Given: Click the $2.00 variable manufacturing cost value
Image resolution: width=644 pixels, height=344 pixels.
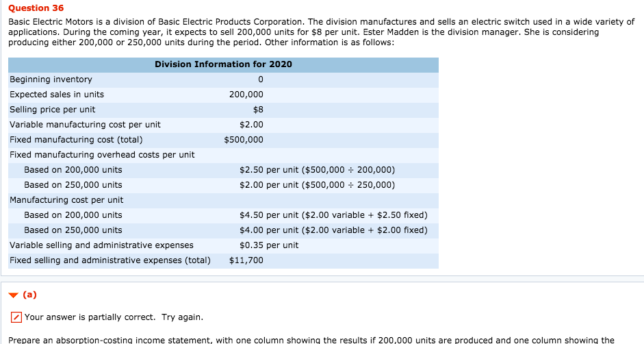Looking at the screenshot, I should 251,125.
